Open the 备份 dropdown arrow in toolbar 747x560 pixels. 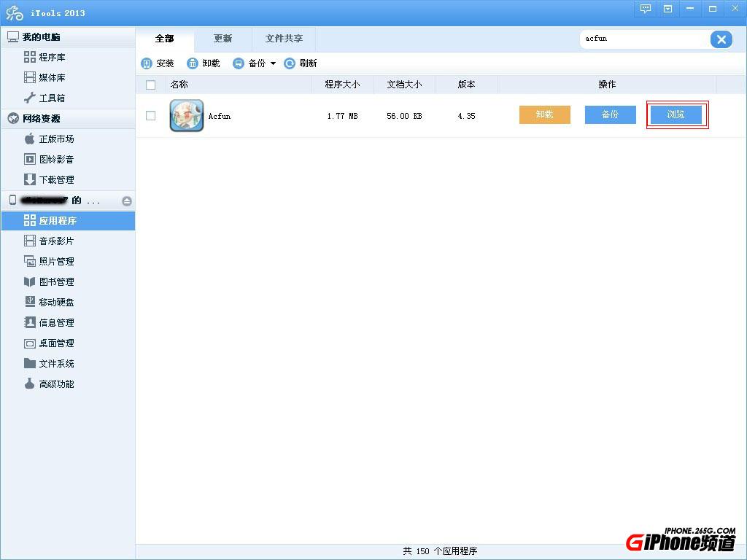tap(272, 63)
